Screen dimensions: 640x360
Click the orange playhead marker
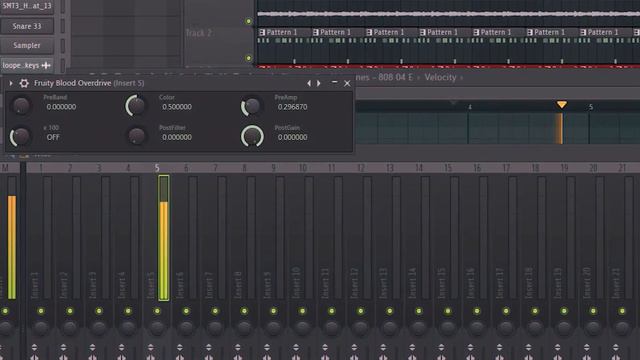click(x=562, y=105)
